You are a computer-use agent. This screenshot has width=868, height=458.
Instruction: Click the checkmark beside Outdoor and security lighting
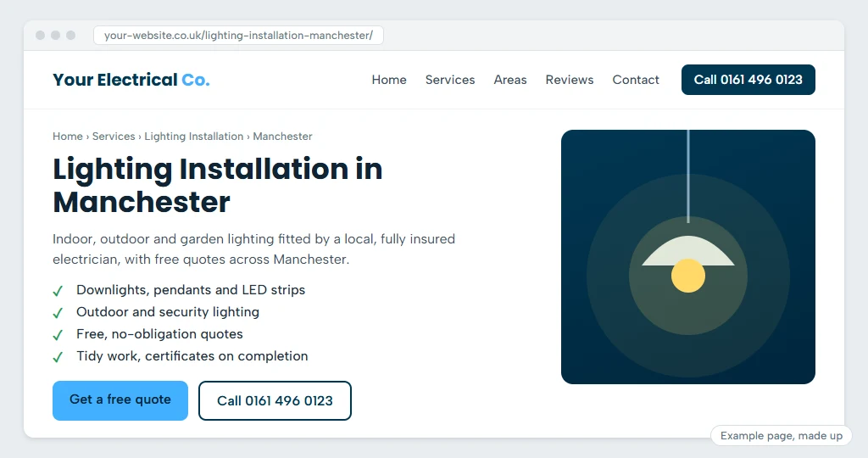pyautogui.click(x=58, y=313)
